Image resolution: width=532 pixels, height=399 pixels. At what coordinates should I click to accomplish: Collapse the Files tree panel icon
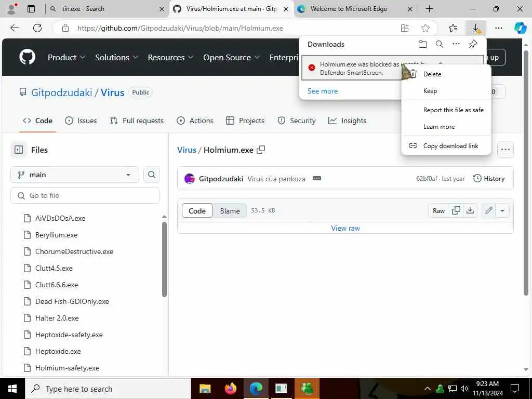coord(19,150)
